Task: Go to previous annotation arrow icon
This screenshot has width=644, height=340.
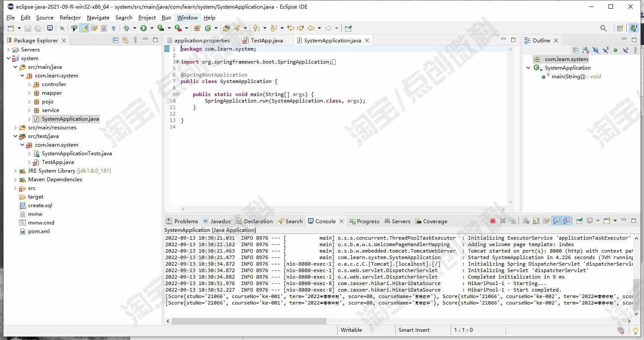Action: [273, 28]
